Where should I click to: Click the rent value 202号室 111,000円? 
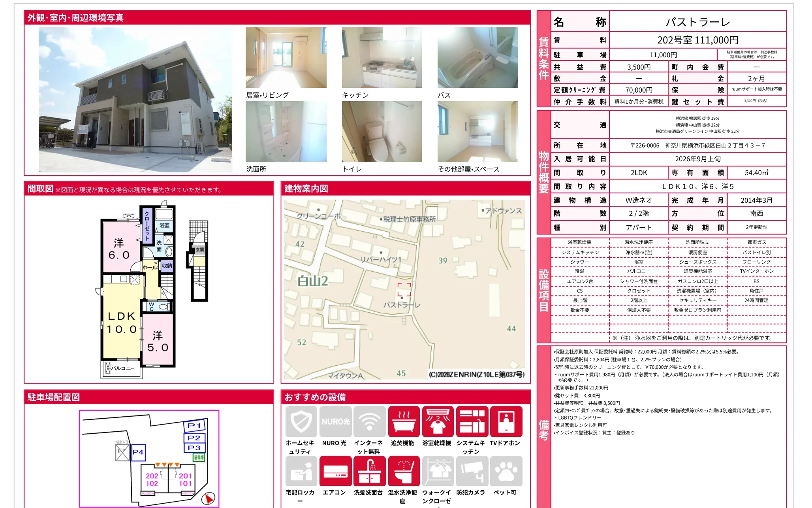[x=697, y=40]
